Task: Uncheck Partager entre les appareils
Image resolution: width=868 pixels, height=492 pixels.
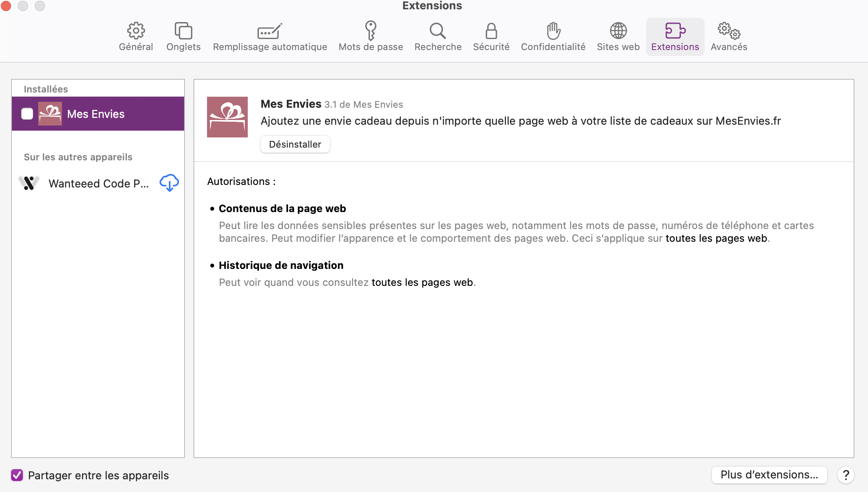Action: tap(17, 475)
